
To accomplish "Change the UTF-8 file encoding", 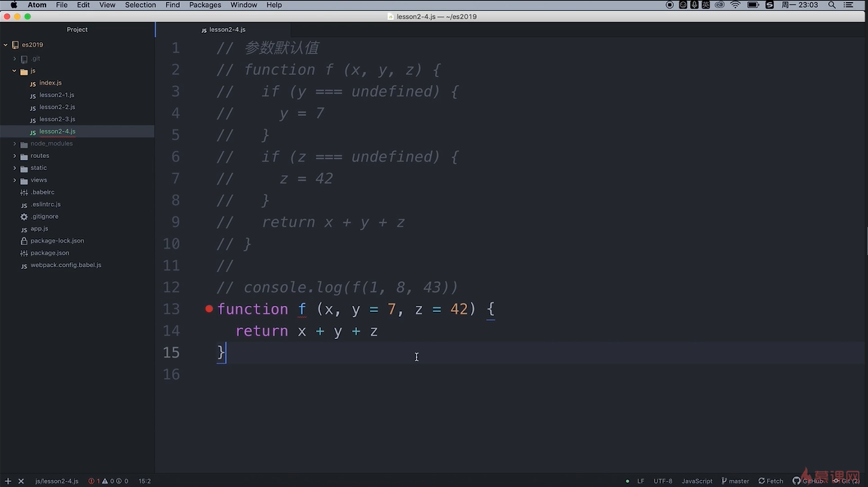I will click(663, 481).
